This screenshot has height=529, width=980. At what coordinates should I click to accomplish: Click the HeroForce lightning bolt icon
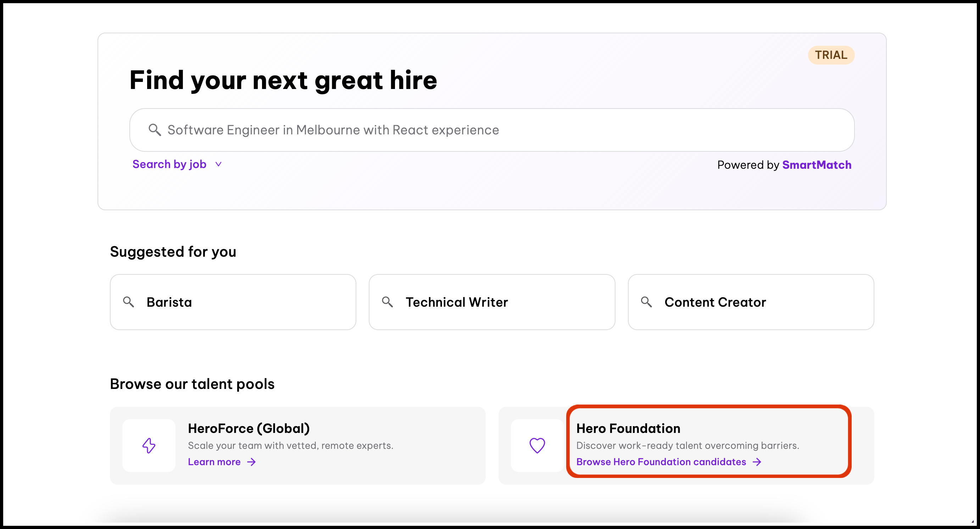click(x=149, y=446)
